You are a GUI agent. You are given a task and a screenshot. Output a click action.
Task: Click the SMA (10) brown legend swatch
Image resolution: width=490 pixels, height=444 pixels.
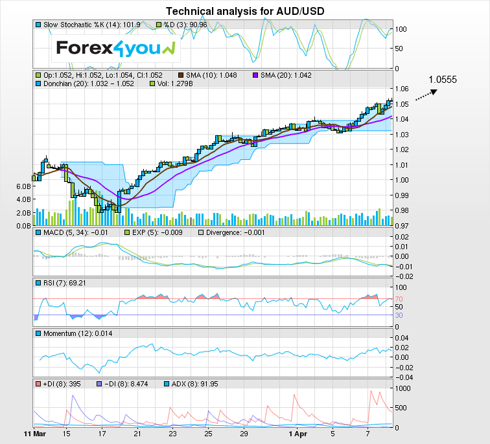point(181,75)
